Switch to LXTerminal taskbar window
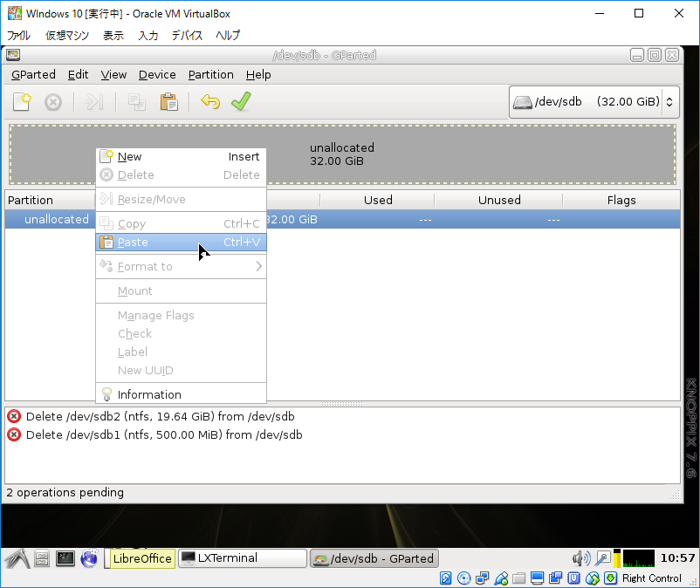Viewport: 700px width, 588px height. point(243,558)
